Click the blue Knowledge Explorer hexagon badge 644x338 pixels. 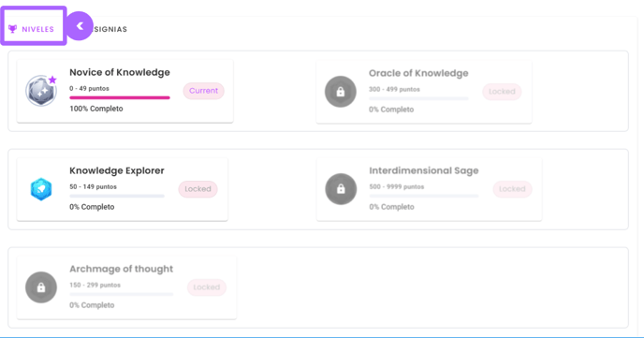[41, 189]
